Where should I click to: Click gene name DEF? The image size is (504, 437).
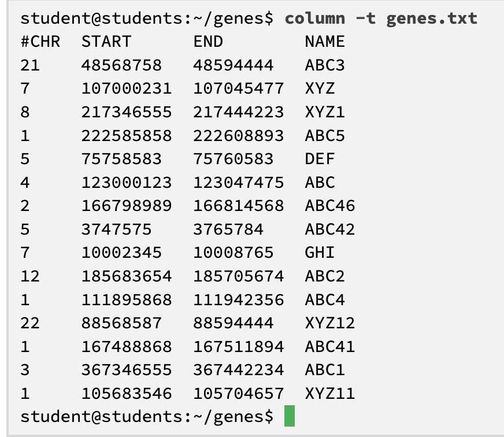point(320,159)
